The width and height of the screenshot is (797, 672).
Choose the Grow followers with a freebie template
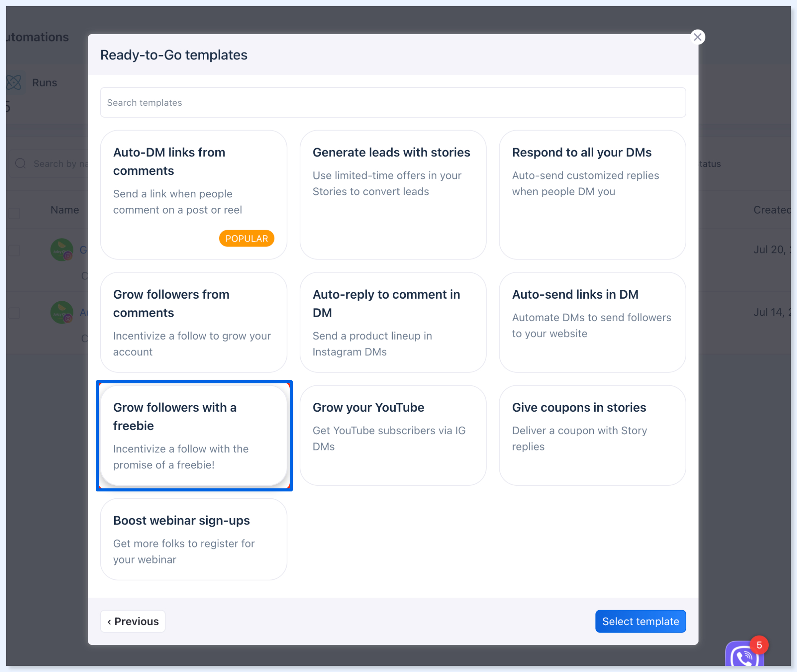tap(194, 435)
